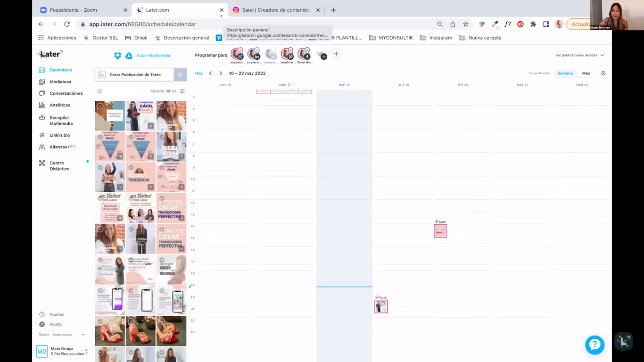The image size is (644, 362).
Task: Click the Sugerencias link
Action: tap(62, 335)
